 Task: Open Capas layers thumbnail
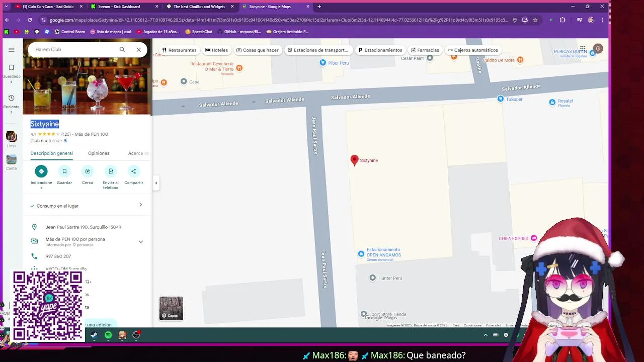click(x=172, y=308)
